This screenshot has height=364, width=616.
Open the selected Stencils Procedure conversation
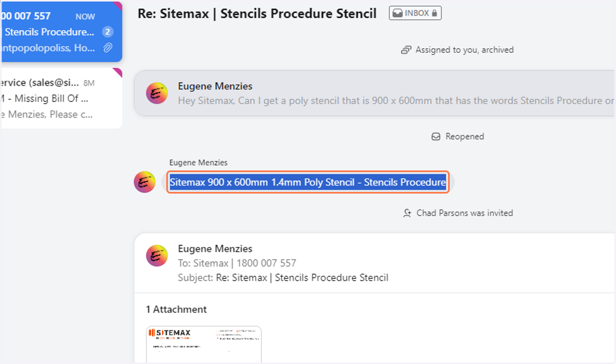(61, 31)
